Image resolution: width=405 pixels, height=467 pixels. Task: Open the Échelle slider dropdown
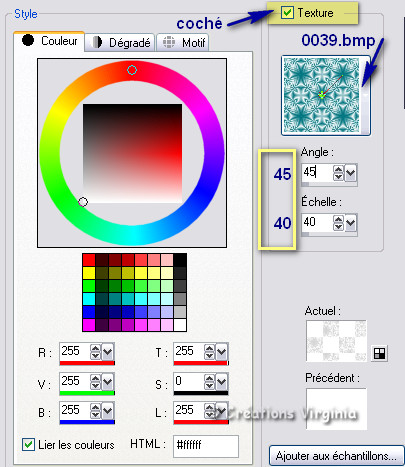(x=350, y=223)
